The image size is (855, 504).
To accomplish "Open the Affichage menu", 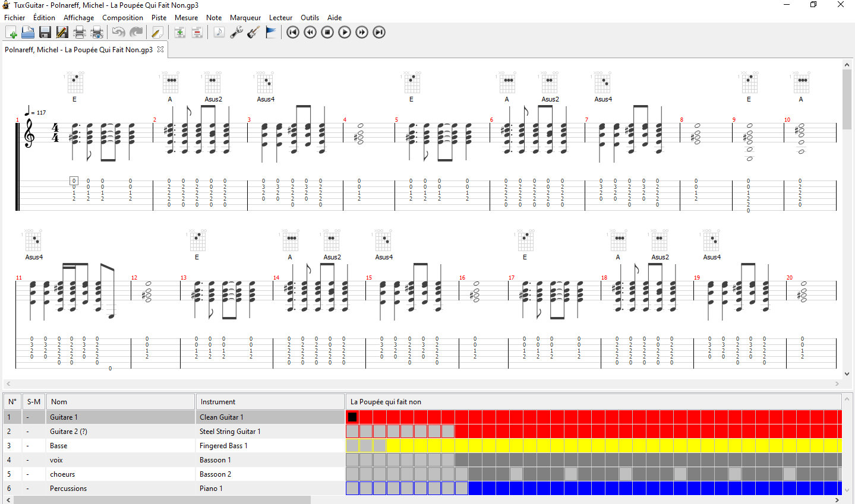I will tap(79, 18).
